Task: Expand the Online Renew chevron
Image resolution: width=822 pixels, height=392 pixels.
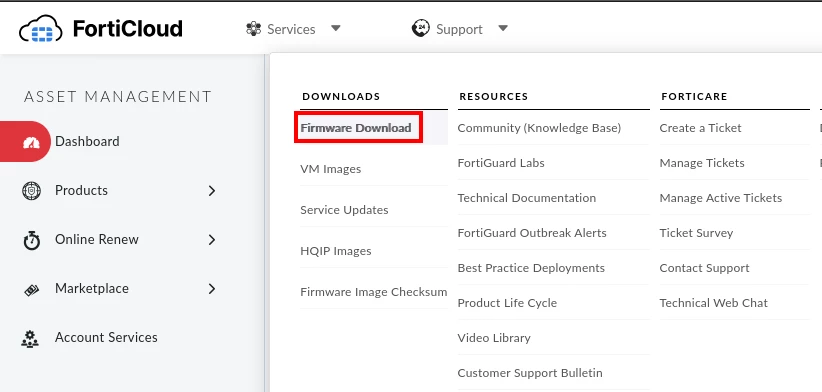Action: pos(212,240)
